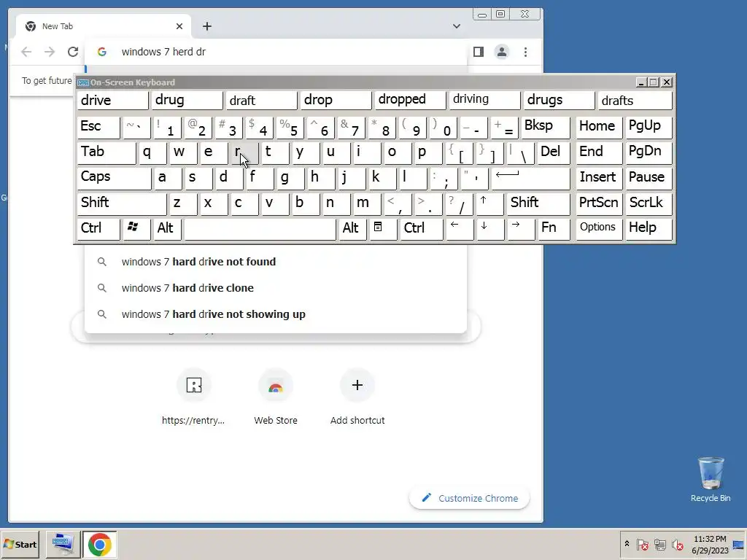Toggle the left Shift key
The image size is (747, 560).
[x=122, y=203]
